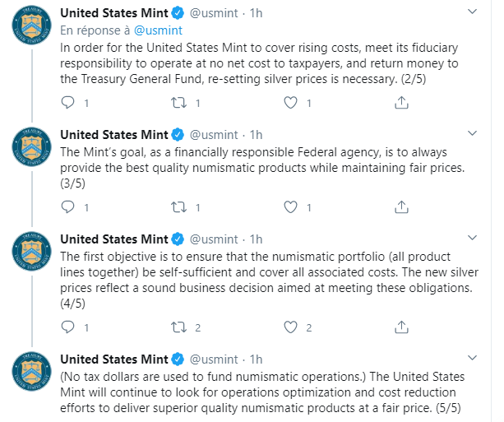Viewport: 504px width, 422px height.
Task: Like the (4/5) tweet with two likes
Action: tap(290, 327)
